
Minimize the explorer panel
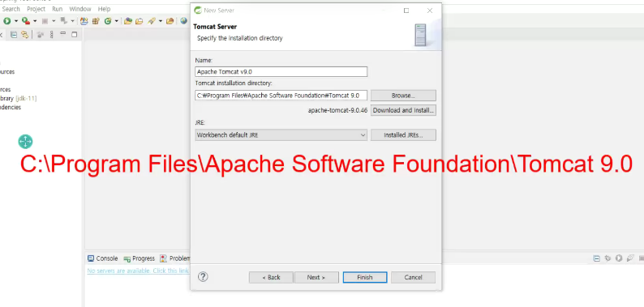[62, 34]
